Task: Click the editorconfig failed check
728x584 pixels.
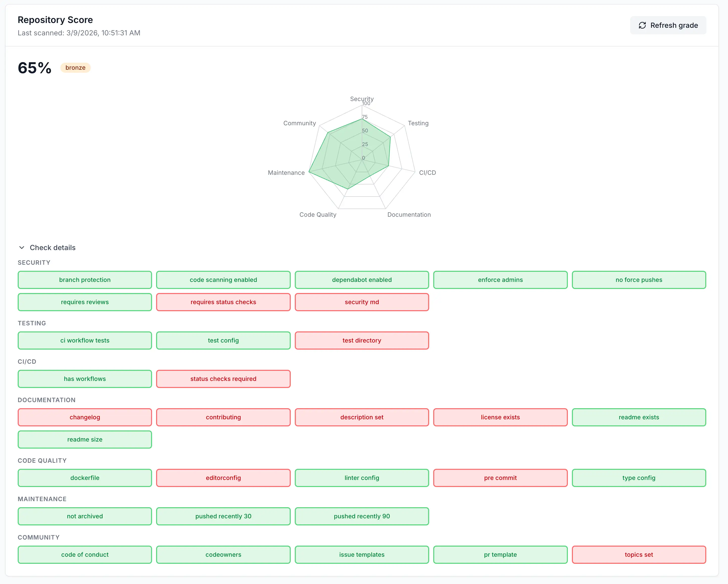Action: (x=223, y=478)
